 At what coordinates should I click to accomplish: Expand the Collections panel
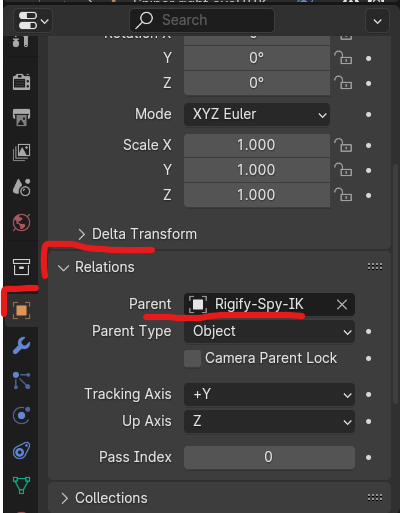pyautogui.click(x=104, y=498)
